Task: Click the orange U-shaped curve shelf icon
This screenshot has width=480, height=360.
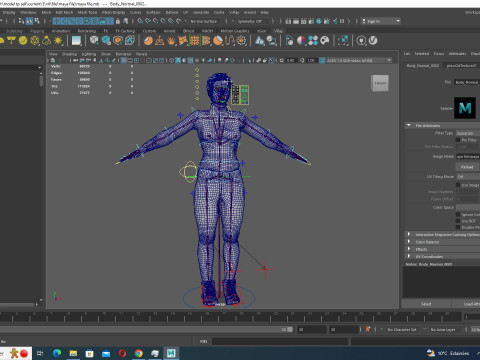Action: click(x=230, y=41)
